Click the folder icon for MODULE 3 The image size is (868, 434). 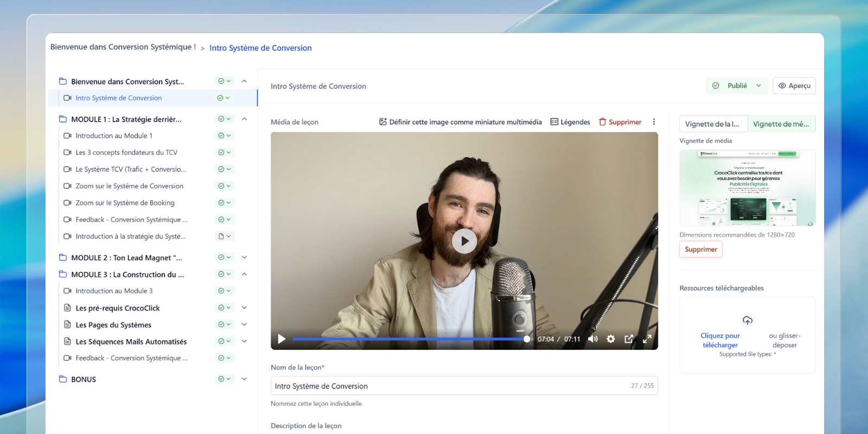[63, 275]
